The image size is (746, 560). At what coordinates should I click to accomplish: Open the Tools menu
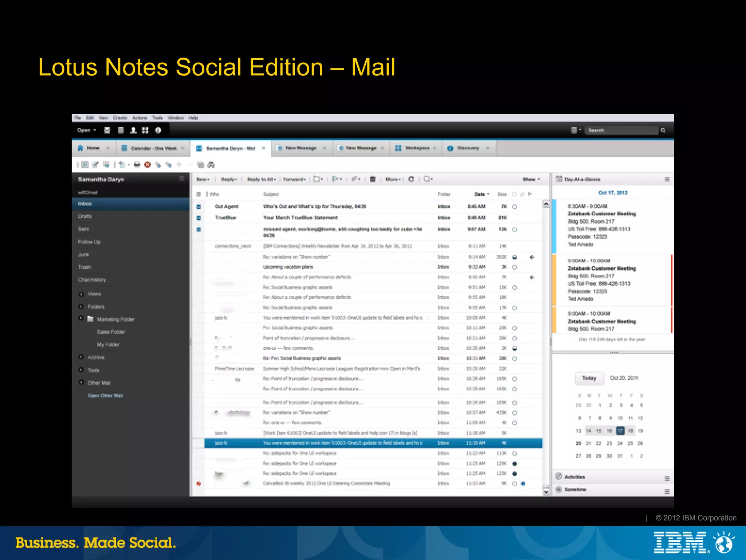[x=157, y=118]
